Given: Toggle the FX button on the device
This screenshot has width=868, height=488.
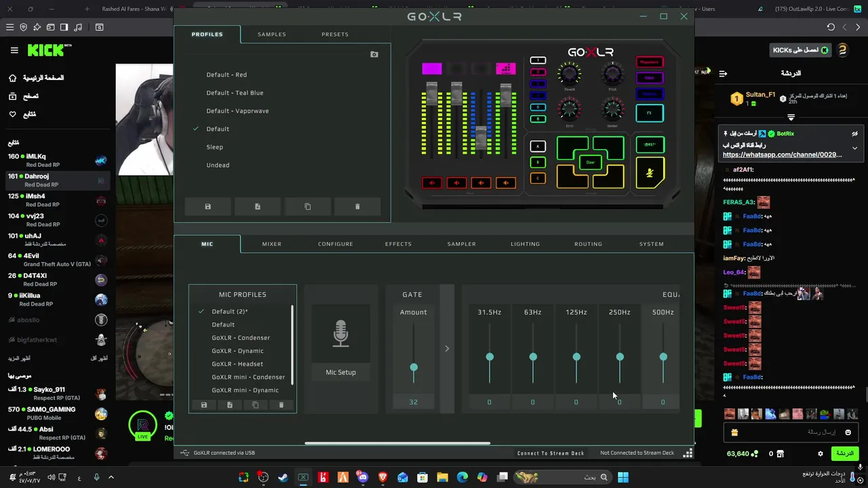Looking at the screenshot, I should coord(650,113).
